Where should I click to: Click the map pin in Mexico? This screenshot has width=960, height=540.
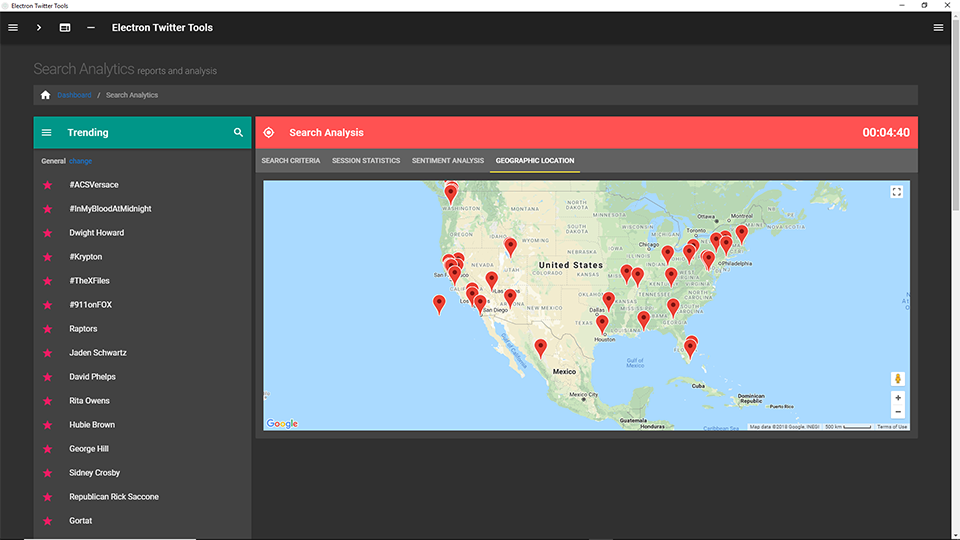(x=540, y=348)
